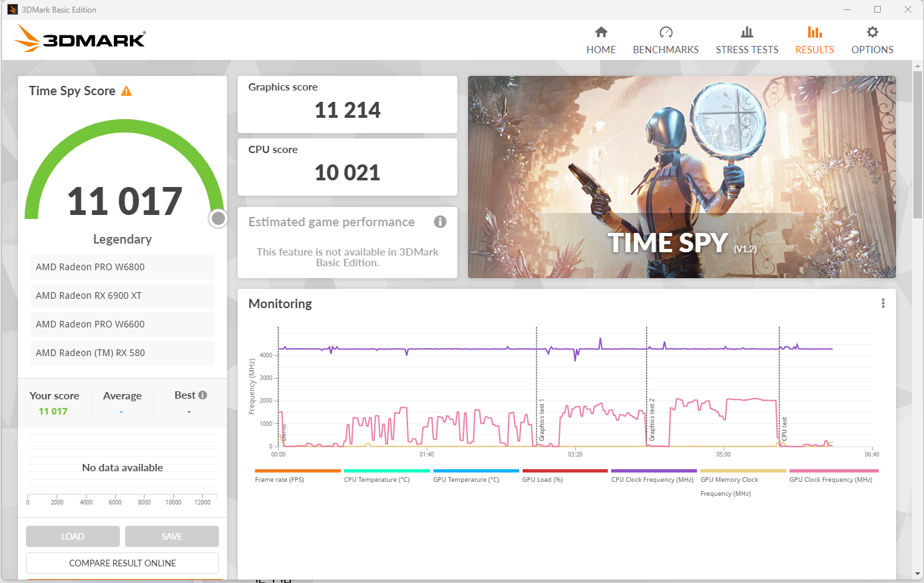
Task: Click the Estimated game performance info icon
Action: [440, 222]
